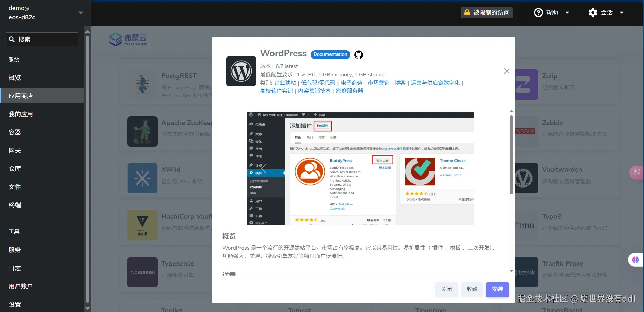Open the Zulip app icon
The width and height of the screenshot is (644, 312).
[x=526, y=85]
